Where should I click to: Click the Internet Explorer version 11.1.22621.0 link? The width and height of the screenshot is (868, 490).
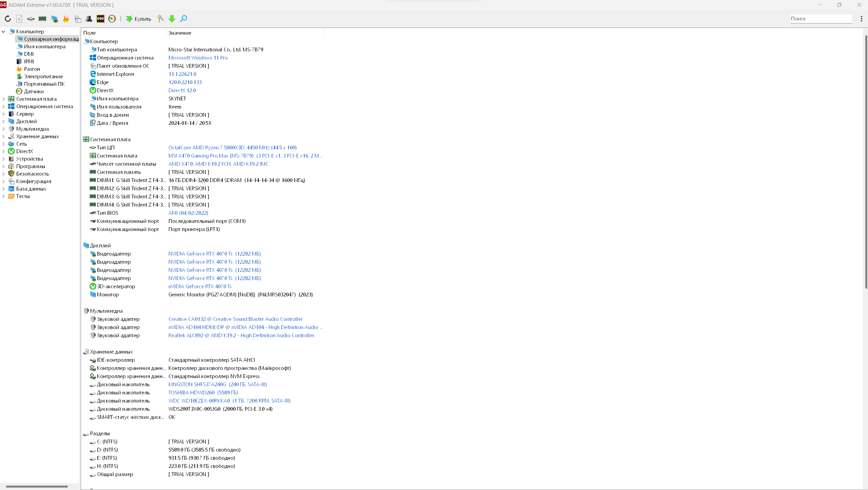coord(182,74)
